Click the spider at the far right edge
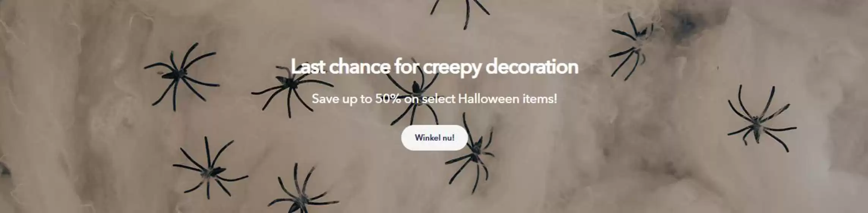868x213 pixels. 761,120
